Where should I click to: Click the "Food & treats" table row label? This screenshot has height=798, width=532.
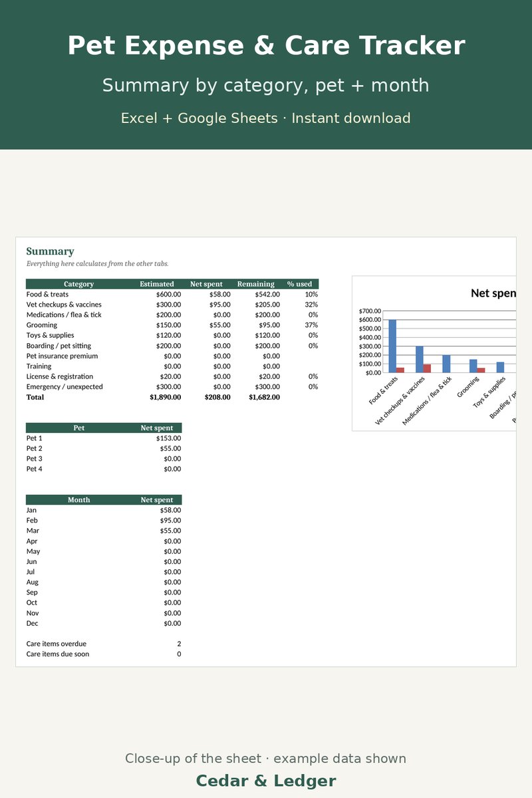tap(47, 294)
